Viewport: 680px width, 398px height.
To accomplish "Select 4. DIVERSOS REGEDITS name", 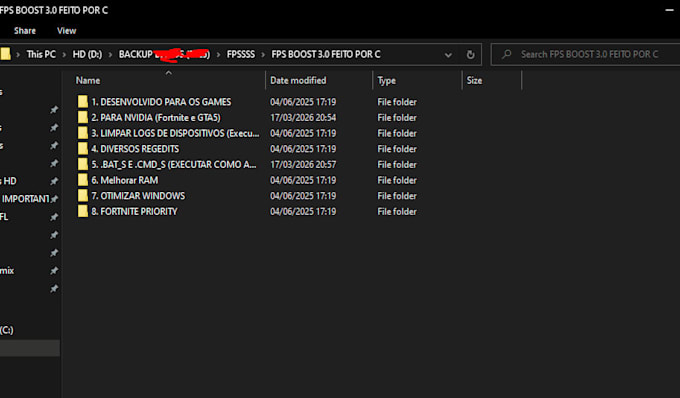I will [x=135, y=149].
